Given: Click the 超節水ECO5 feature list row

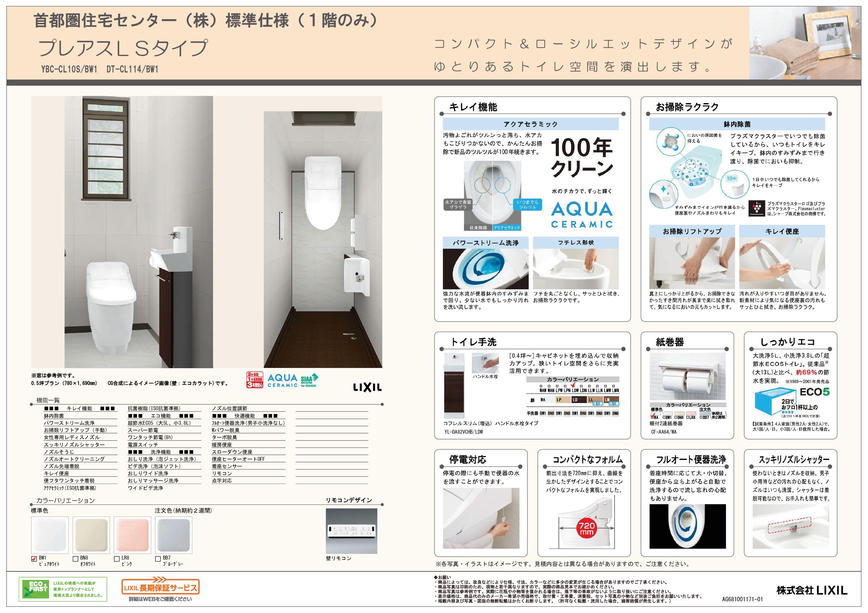Looking at the screenshot, I should [x=165, y=423].
